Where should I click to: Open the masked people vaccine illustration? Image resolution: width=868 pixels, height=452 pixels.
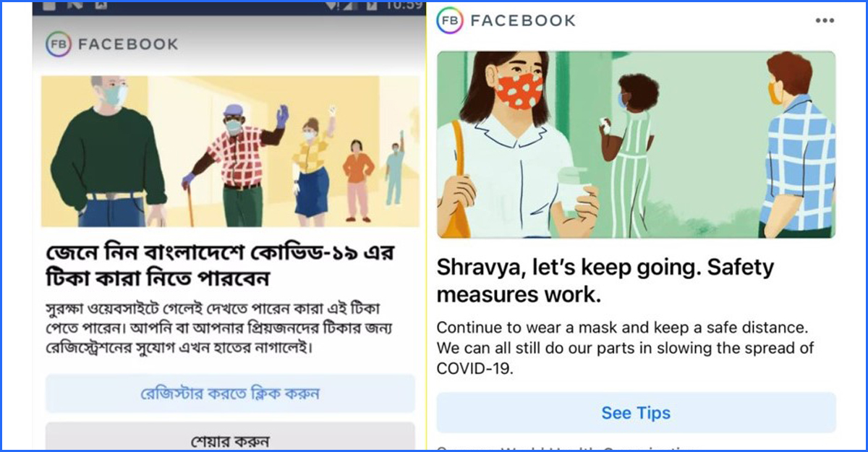pos(230,151)
